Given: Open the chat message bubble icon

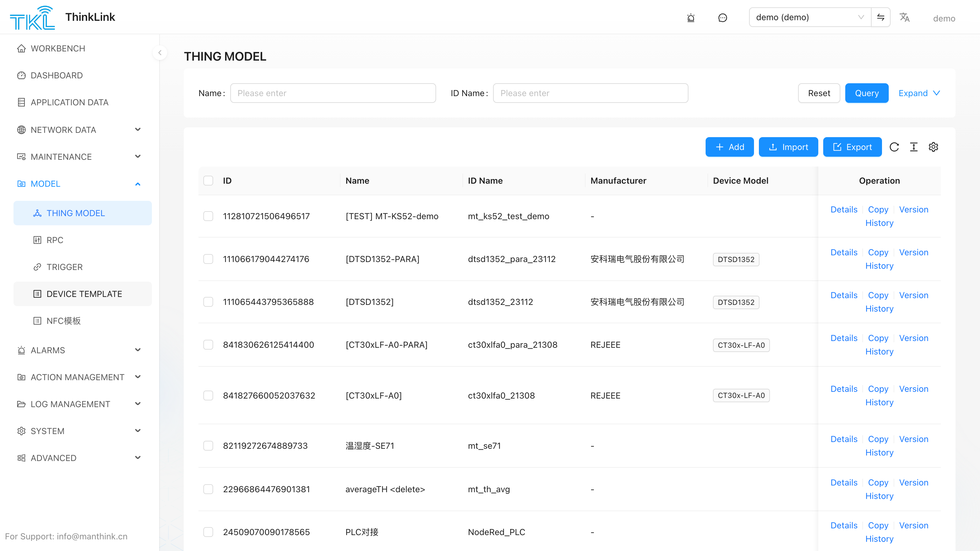Looking at the screenshot, I should click(722, 18).
